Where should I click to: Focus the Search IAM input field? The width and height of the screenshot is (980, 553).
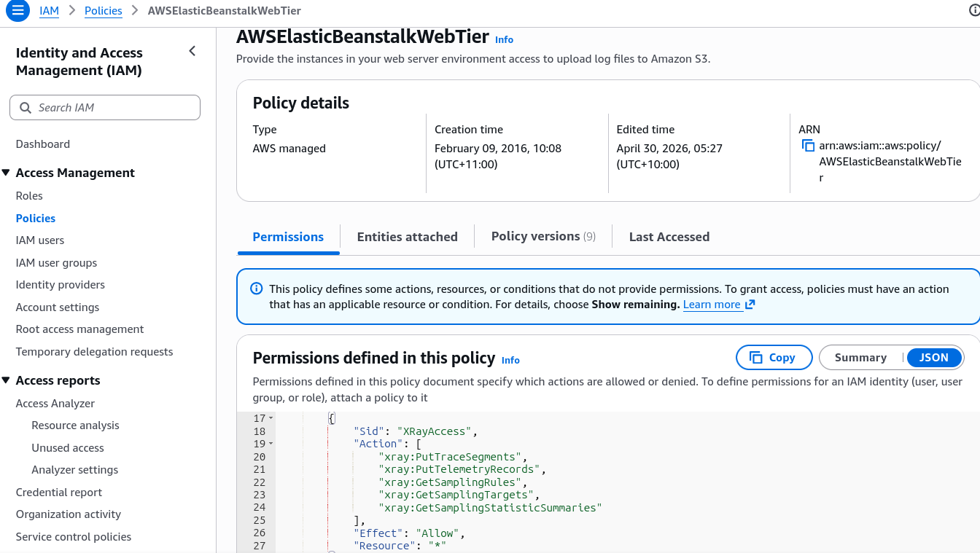105,108
